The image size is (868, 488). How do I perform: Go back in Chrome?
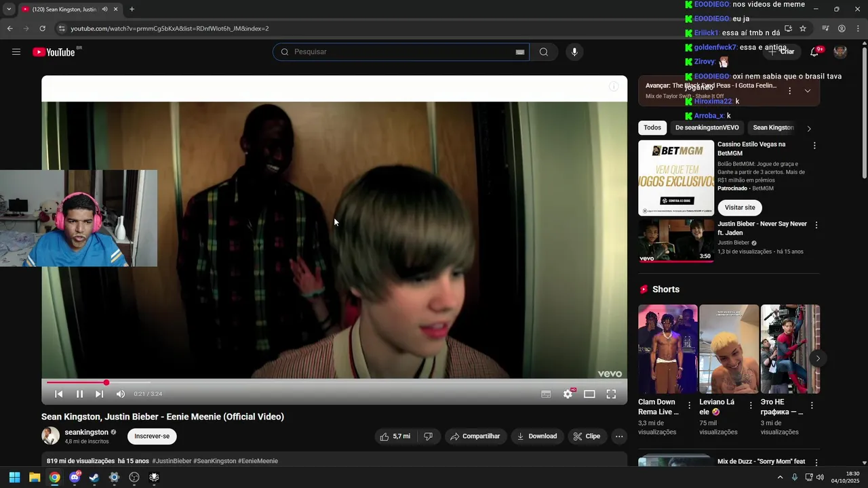point(9,28)
